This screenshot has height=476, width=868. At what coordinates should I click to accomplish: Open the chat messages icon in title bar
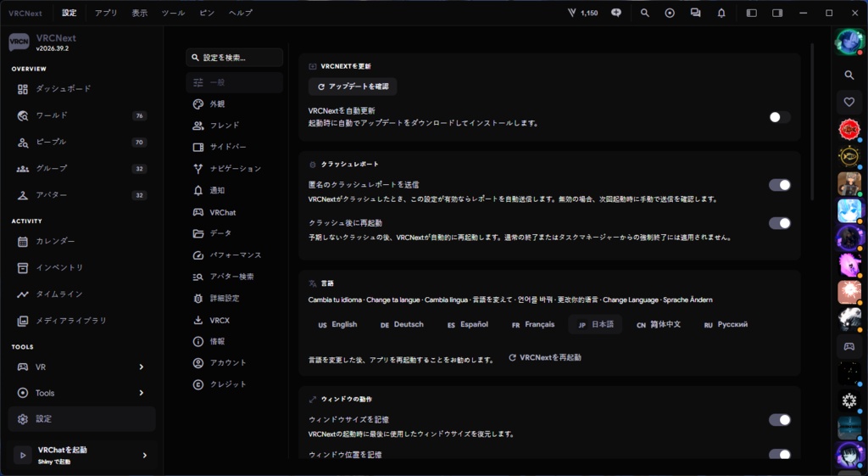(x=695, y=13)
